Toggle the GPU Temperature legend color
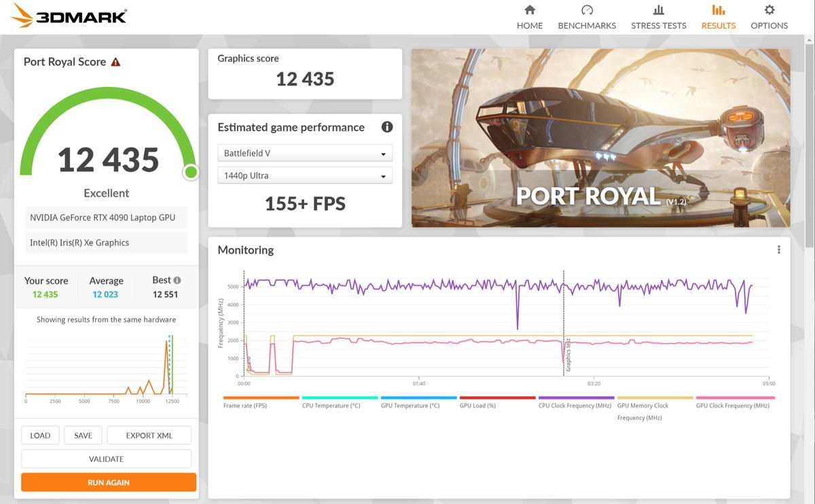815x504 pixels. coord(418,398)
